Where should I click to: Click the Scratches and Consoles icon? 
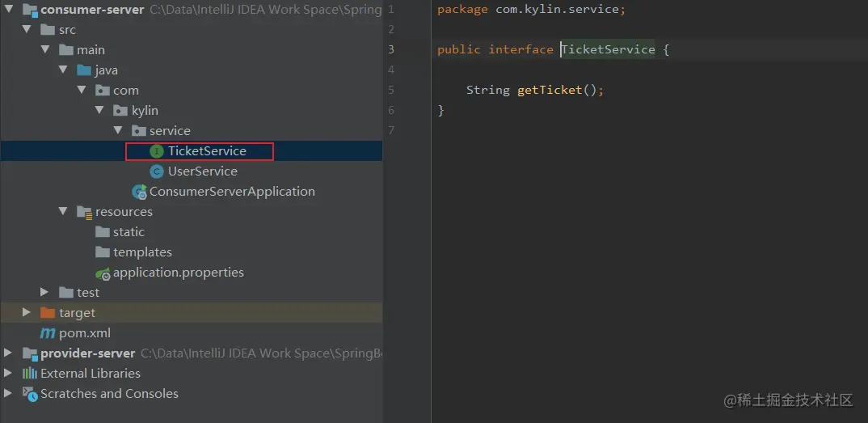point(30,394)
